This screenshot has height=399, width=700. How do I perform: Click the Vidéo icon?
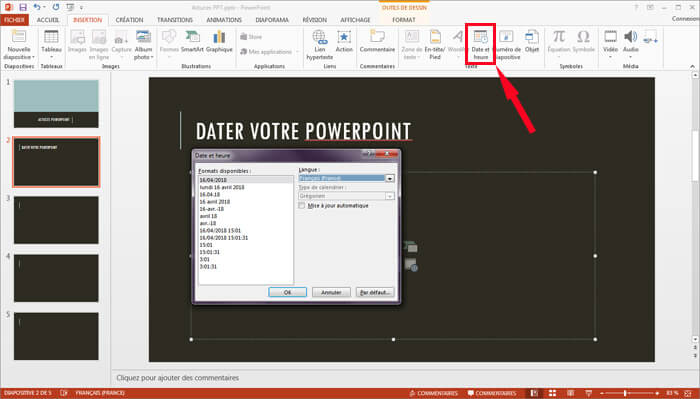click(610, 37)
